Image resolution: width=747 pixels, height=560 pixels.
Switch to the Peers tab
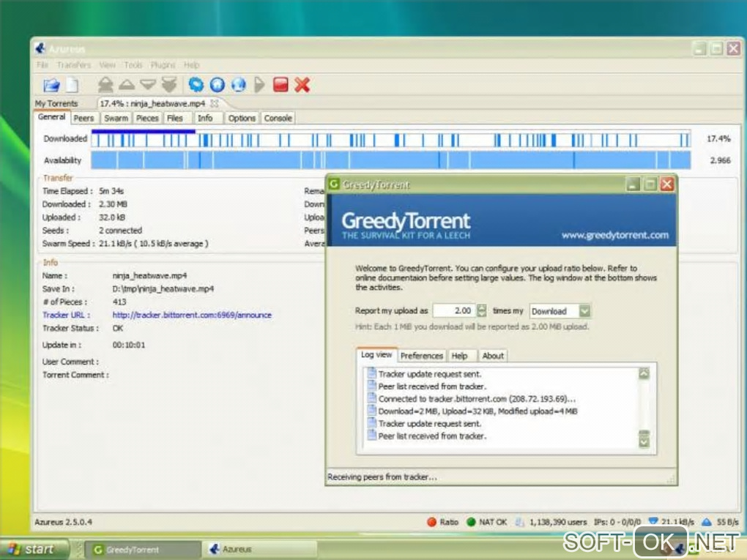83,118
